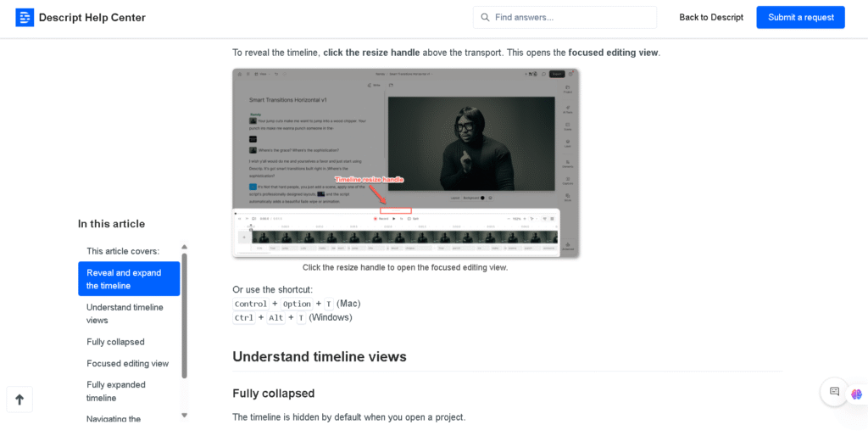Click the Descript logo icon

point(25,17)
